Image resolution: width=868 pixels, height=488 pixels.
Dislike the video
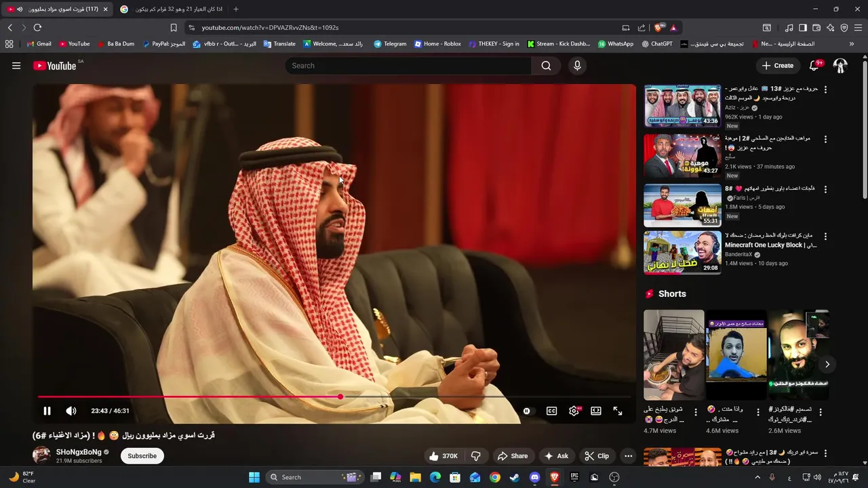click(x=475, y=456)
